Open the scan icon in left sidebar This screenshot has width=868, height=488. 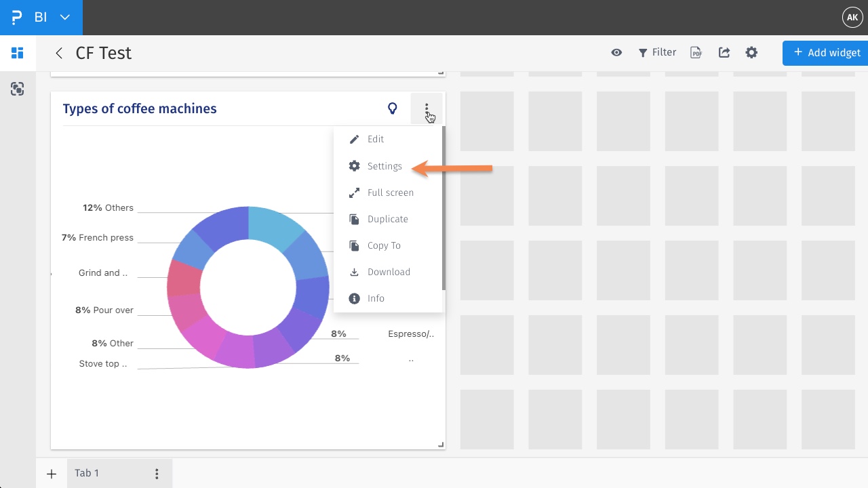click(x=18, y=89)
